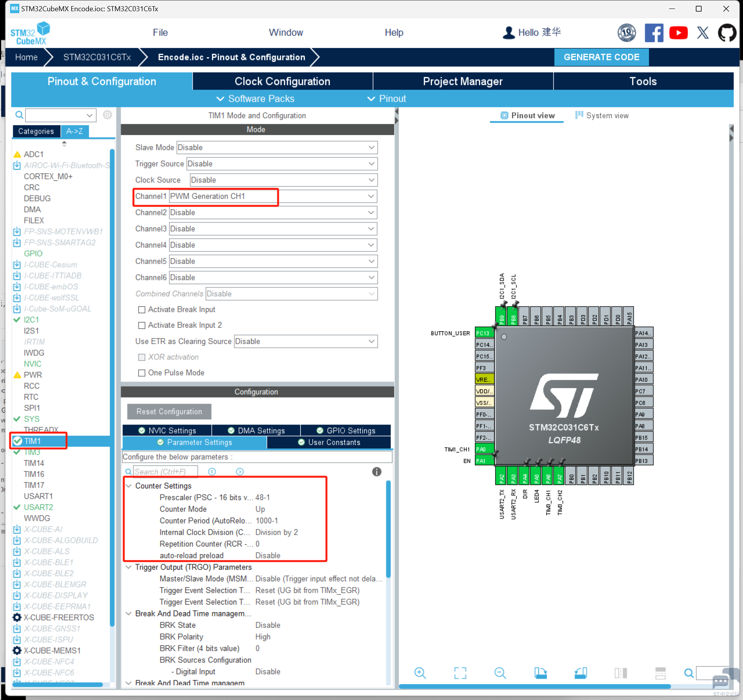Switch to the Tools tab
The width and height of the screenshot is (743, 700).
click(x=643, y=81)
